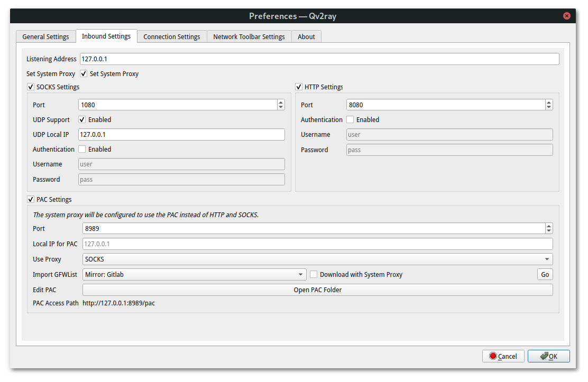Decrement the HTTP port with the stepper
Viewport: 588px width, 382px height.
point(549,107)
